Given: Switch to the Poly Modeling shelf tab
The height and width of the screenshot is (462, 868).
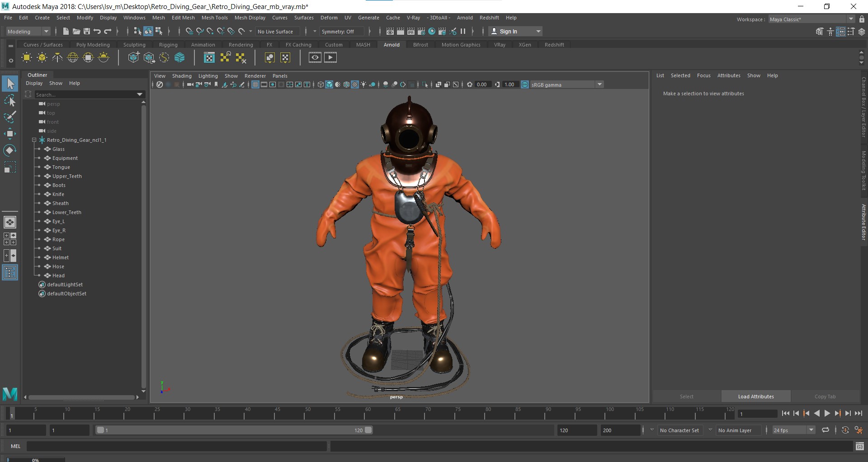Looking at the screenshot, I should coord(93,45).
